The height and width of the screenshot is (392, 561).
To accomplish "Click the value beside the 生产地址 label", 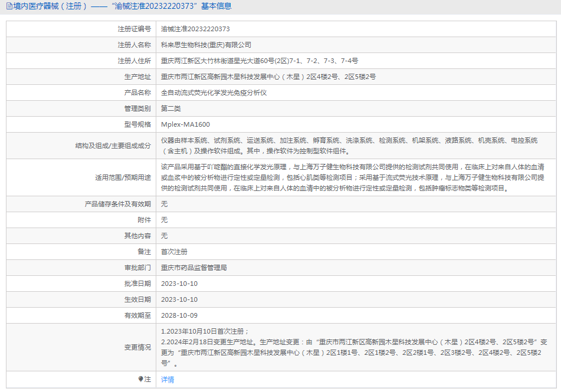I will [x=268, y=77].
